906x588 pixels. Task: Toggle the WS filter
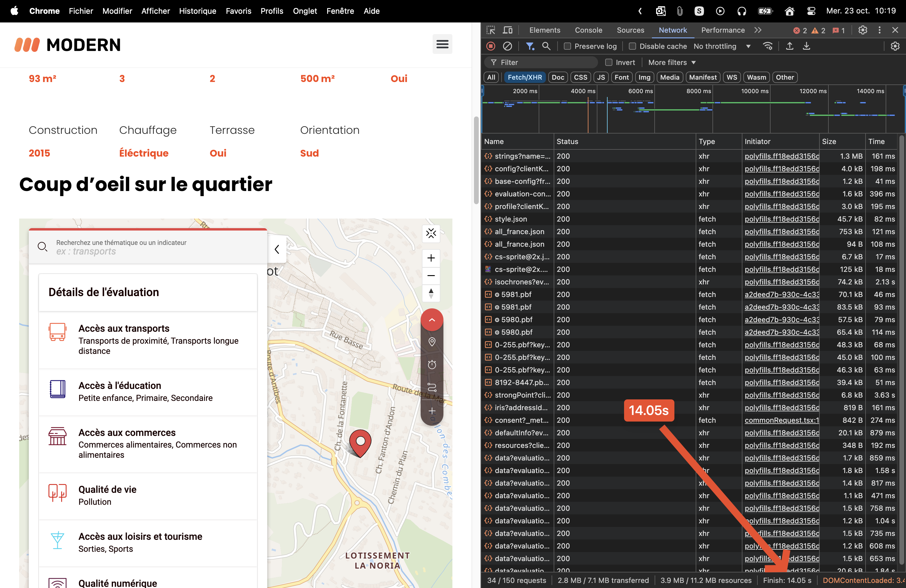pos(731,77)
